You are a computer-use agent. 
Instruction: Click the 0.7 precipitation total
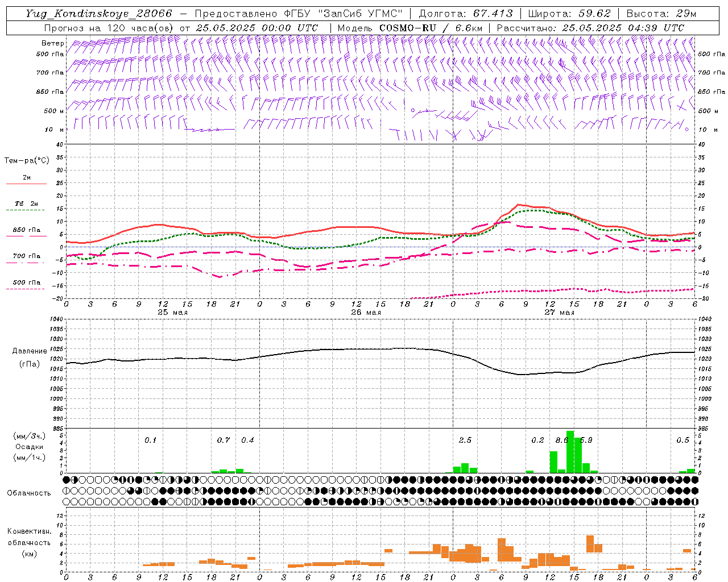[224, 440]
